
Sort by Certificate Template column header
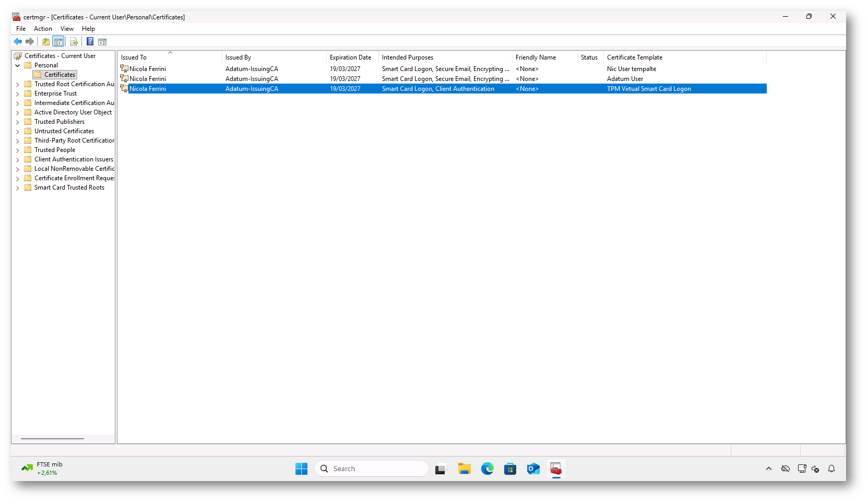[634, 57]
